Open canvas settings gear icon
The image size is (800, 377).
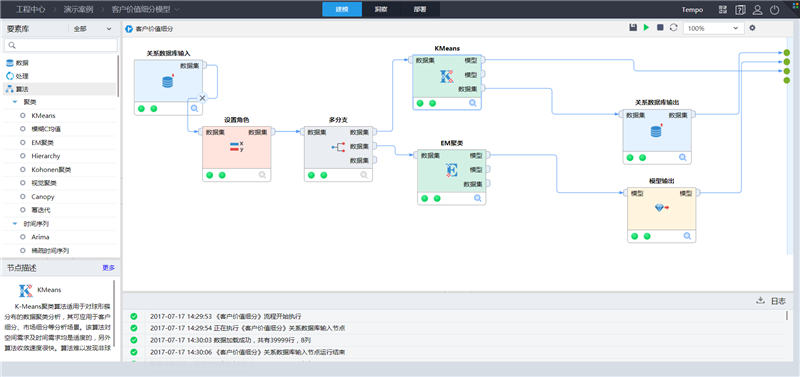tap(752, 28)
